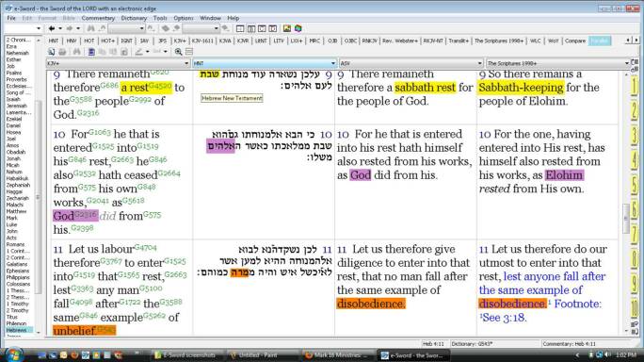Click the Footnote link in verse 11

pyautogui.click(x=578, y=304)
